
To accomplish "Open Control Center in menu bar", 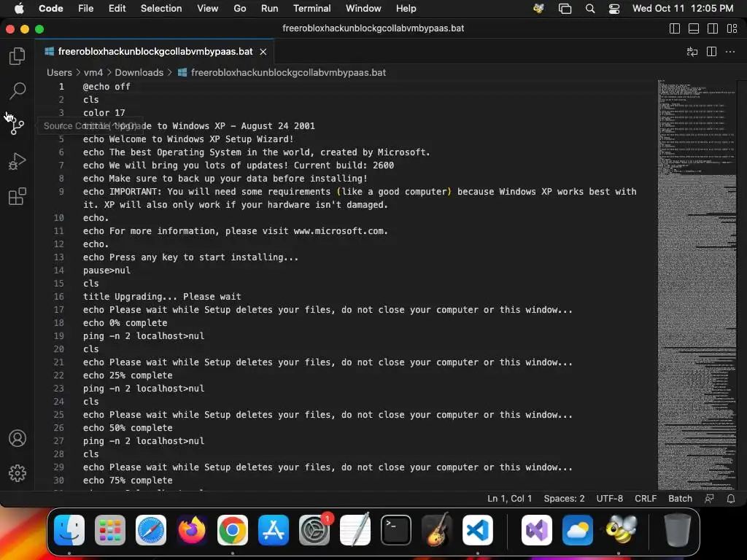I will coord(614,9).
